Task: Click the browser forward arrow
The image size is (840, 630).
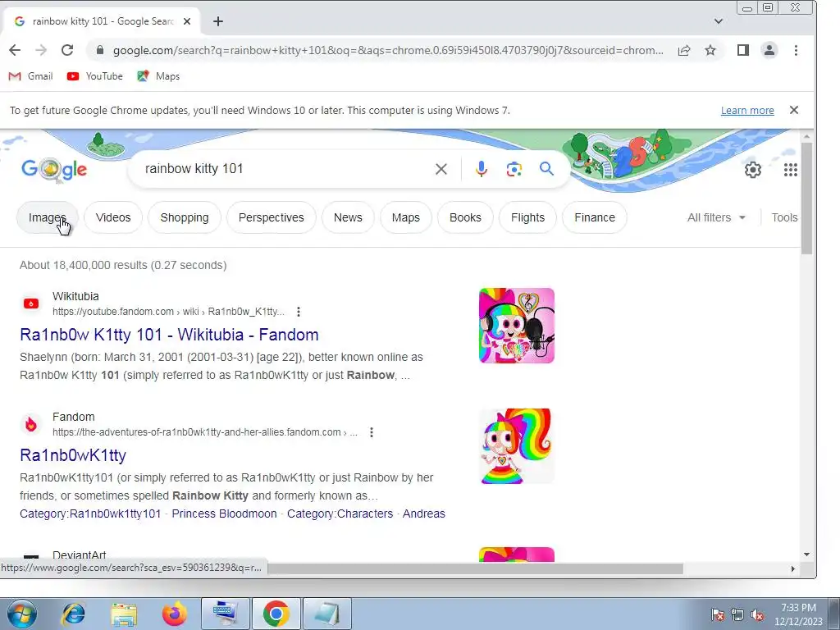Action: click(x=41, y=50)
